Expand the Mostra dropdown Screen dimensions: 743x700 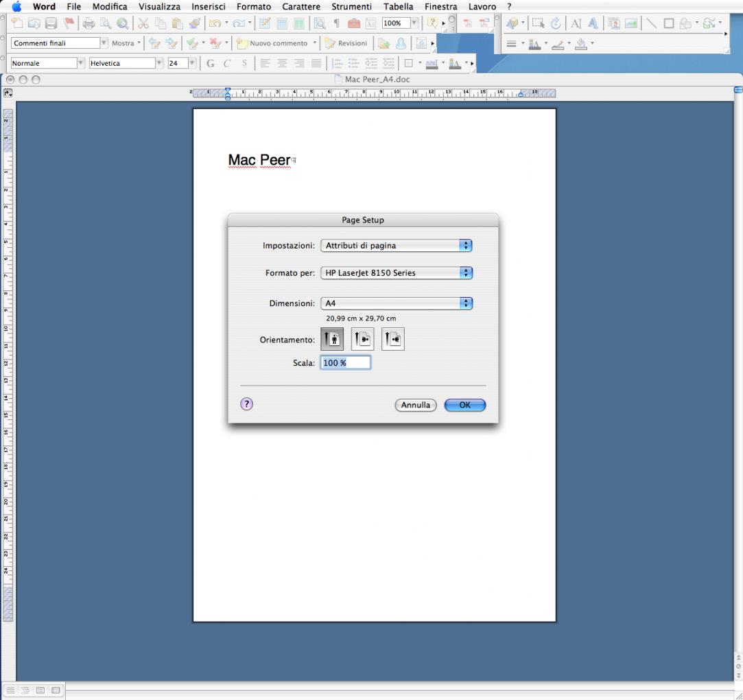[x=126, y=43]
